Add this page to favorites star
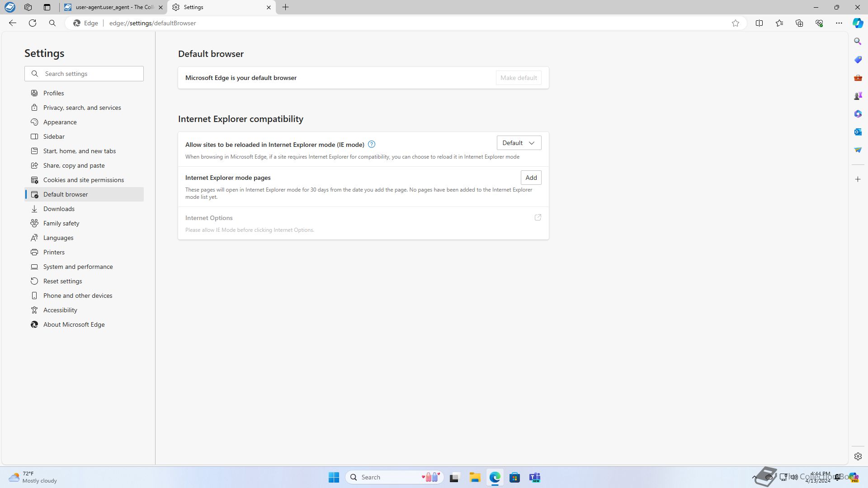Image resolution: width=868 pixels, height=488 pixels. (x=736, y=23)
